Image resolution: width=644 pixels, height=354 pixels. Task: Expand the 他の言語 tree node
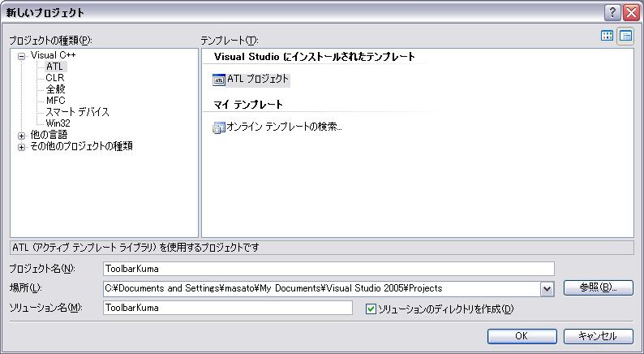pyautogui.click(x=22, y=136)
